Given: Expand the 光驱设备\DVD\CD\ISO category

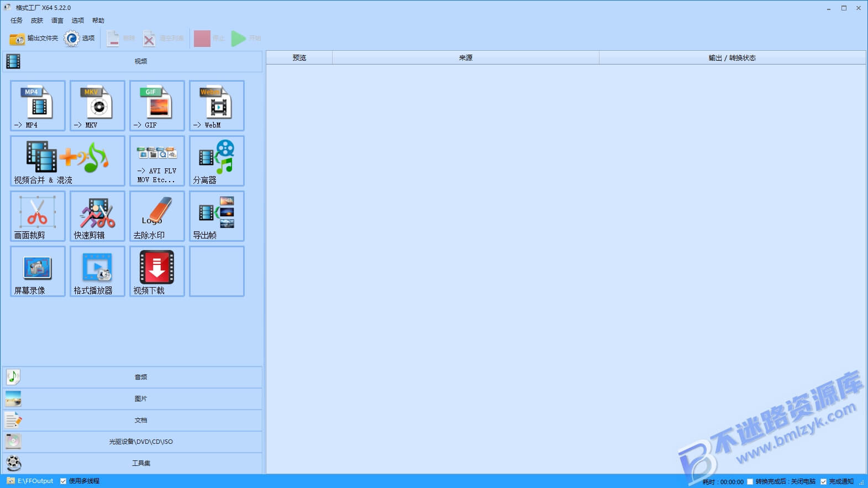Looking at the screenshot, I should pos(133,442).
